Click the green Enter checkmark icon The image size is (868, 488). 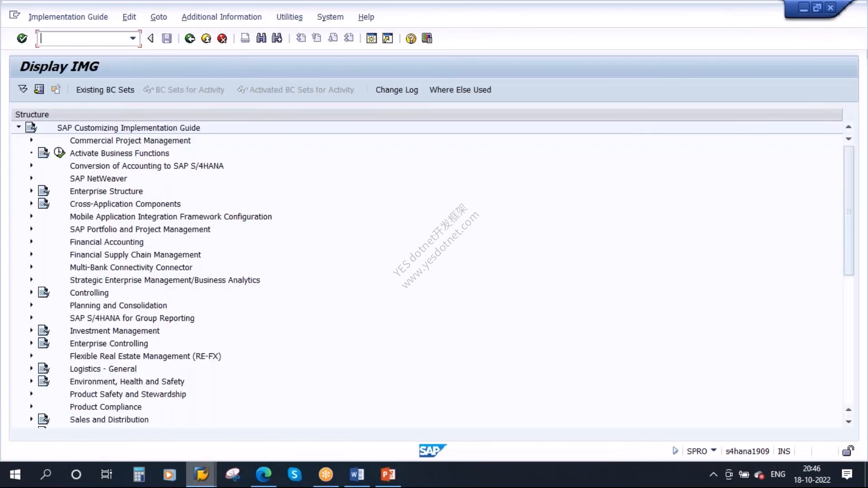pos(22,38)
